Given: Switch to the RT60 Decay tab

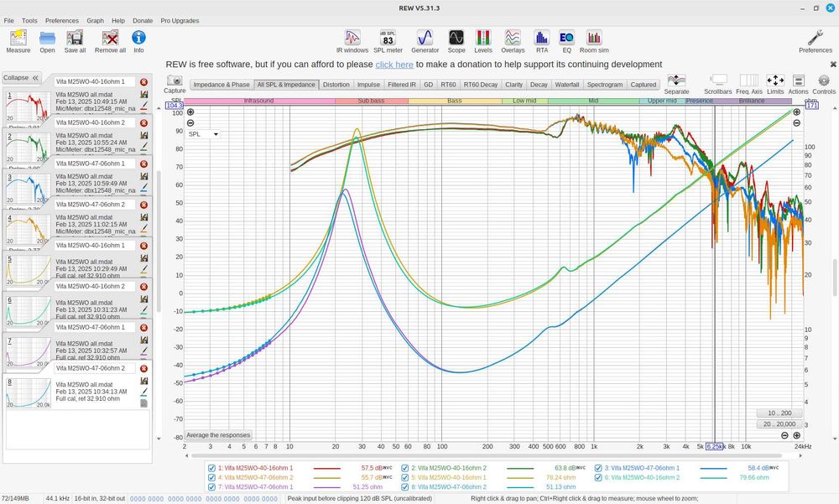Looking at the screenshot, I should [481, 85].
